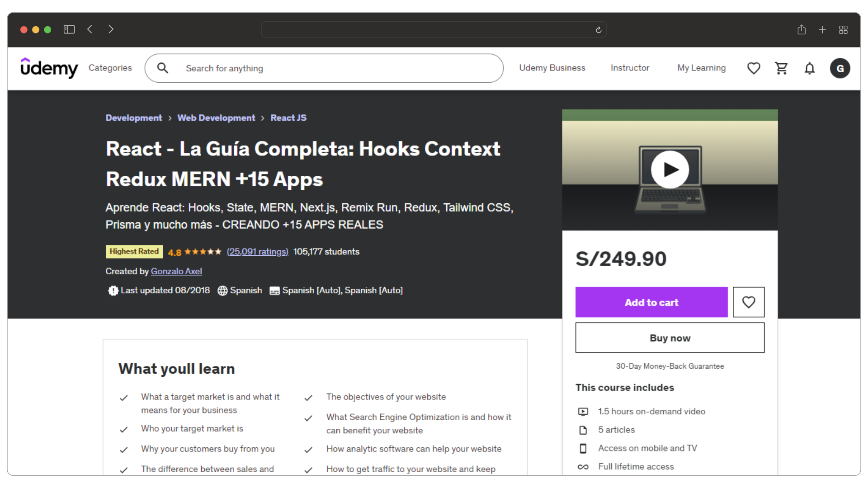Click the 105,177 students text
Image resolution: width=868 pixels, height=488 pixels.
(x=326, y=252)
